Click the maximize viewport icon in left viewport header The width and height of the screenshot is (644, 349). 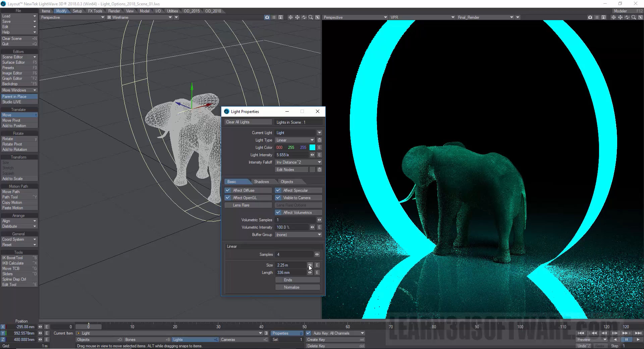coord(317,17)
